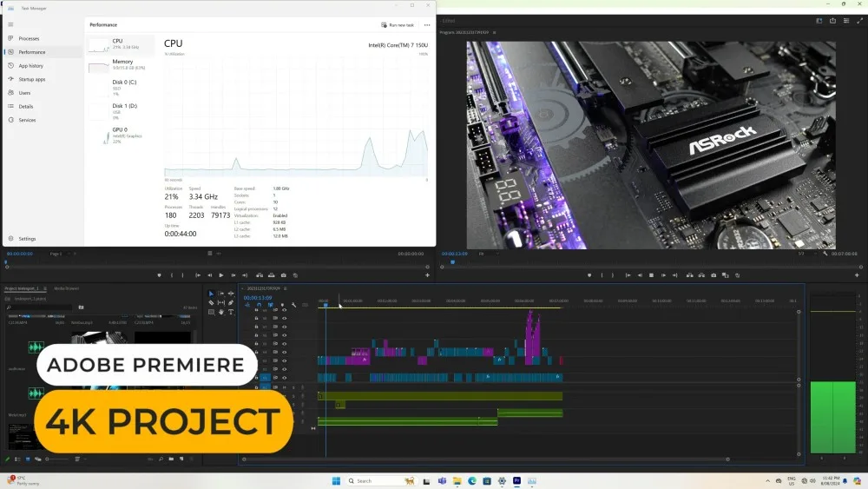
Task: Toggle visibility eye of track V1
Action: tap(284, 378)
